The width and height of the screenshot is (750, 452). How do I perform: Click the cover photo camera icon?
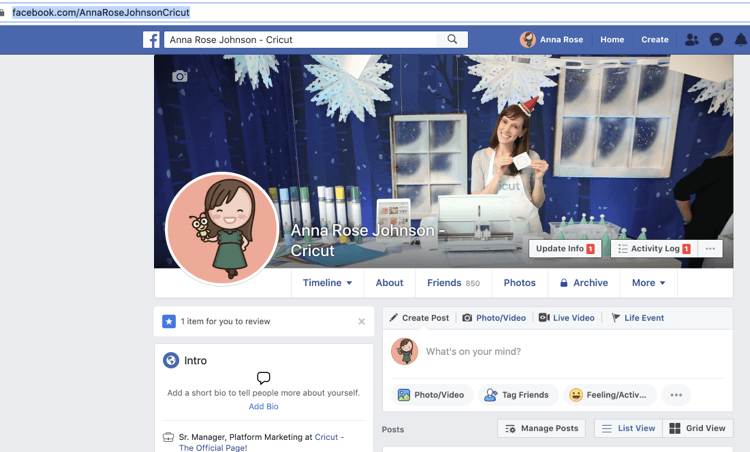180,76
